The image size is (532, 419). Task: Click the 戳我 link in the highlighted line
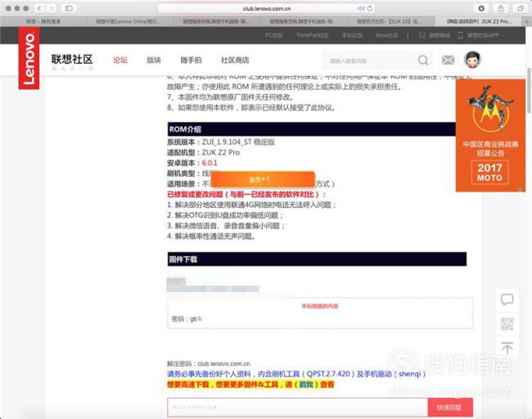(x=306, y=385)
